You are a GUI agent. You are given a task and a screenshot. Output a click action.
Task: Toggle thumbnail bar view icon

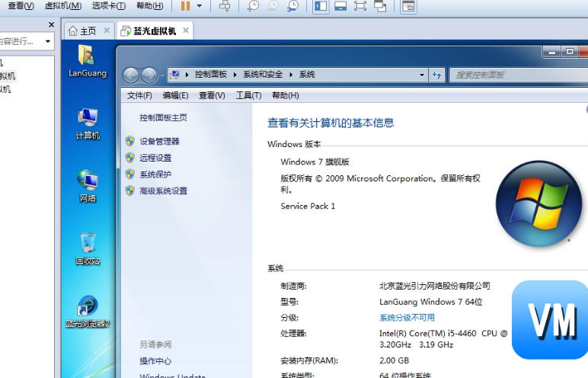[340, 6]
